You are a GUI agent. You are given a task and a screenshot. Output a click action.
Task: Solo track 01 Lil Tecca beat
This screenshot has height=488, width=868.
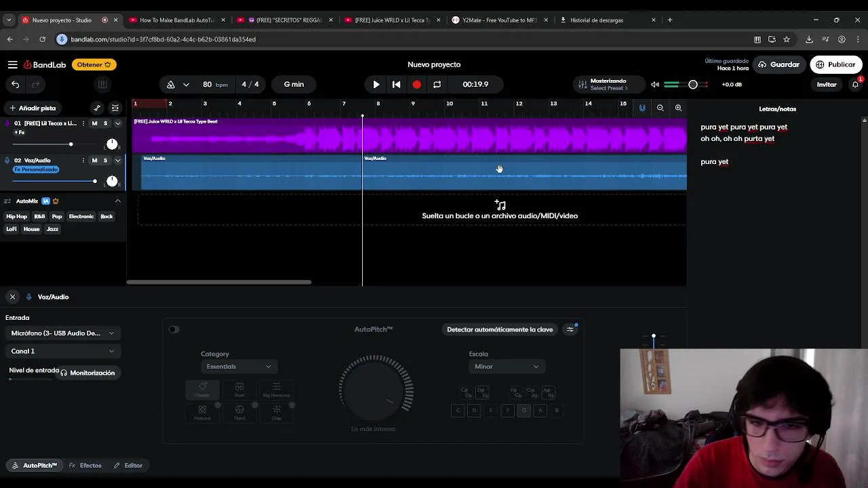[105, 123]
